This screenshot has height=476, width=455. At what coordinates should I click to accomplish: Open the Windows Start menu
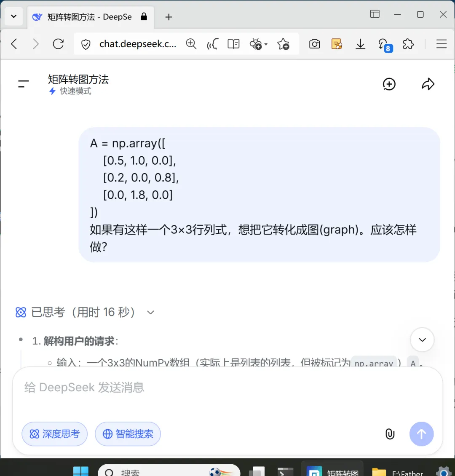coord(81,471)
